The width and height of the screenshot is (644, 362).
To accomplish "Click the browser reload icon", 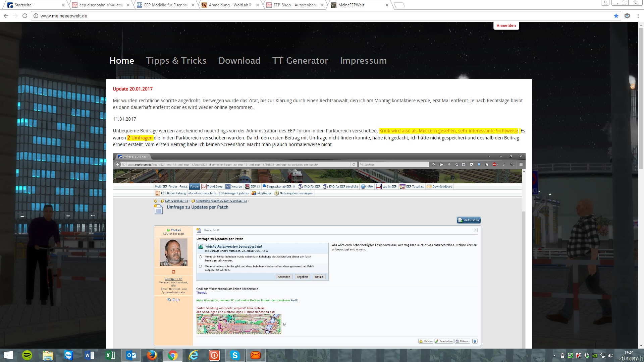I will coord(24,16).
